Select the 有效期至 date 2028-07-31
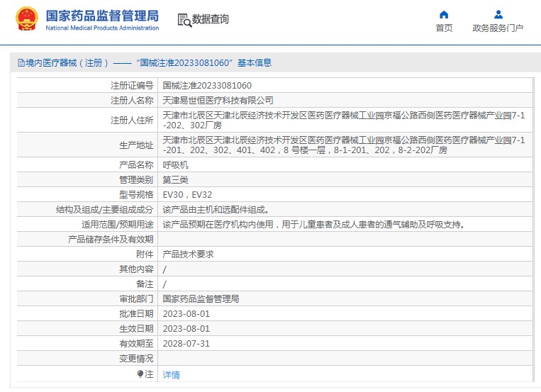The width and height of the screenshot is (541, 392). point(186,343)
